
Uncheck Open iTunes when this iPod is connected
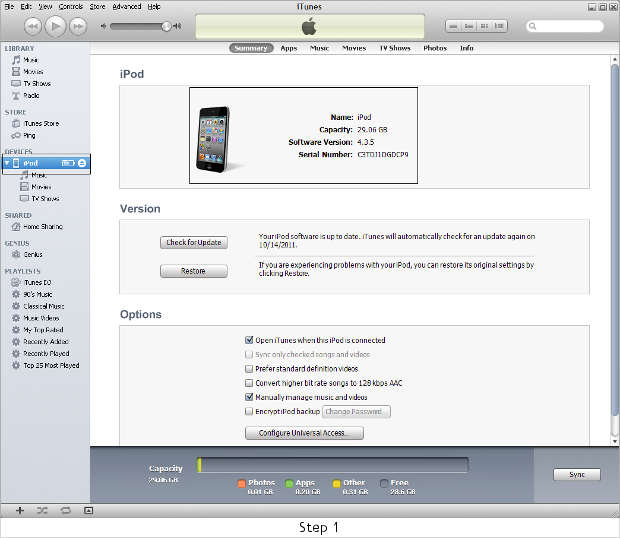pos(249,340)
